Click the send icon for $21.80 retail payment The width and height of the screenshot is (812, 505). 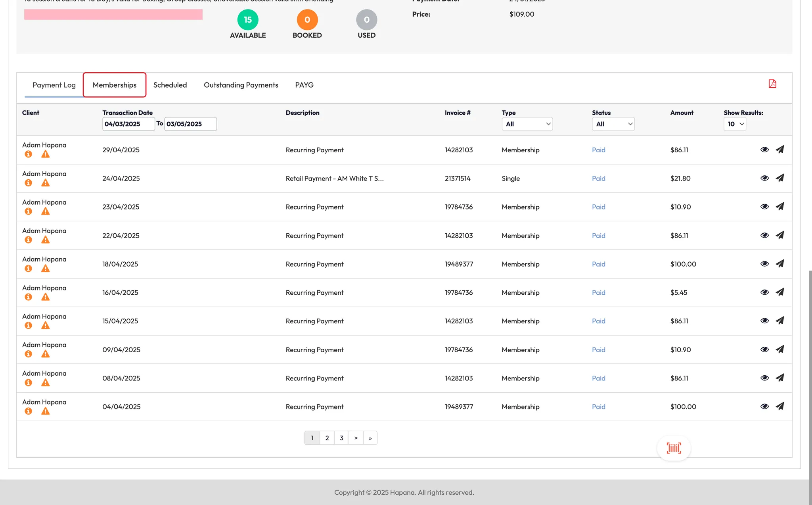[x=779, y=178]
